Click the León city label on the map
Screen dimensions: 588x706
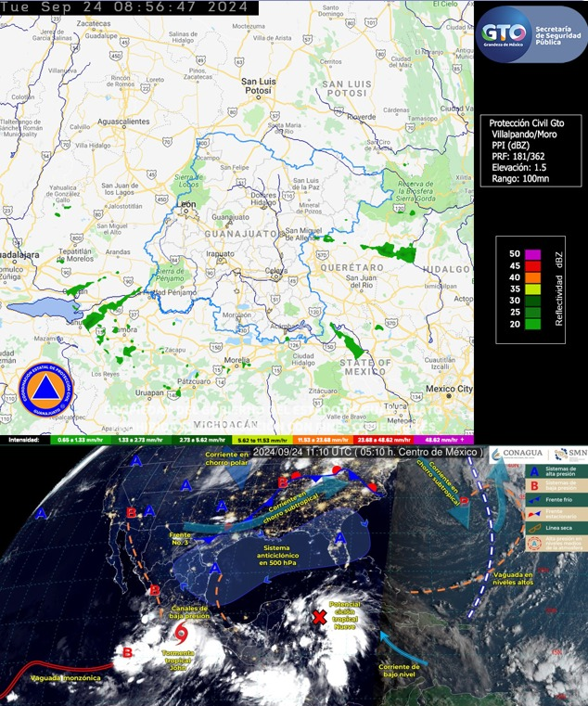point(187,204)
